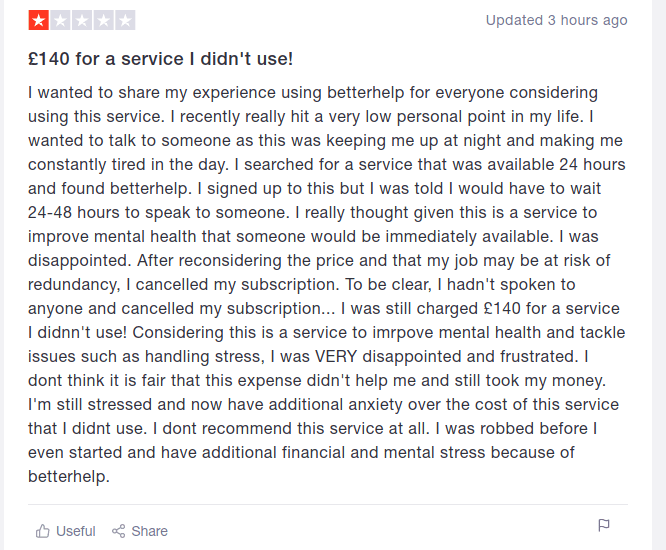Click the red filled first star
Screen dimensions: 666x550
[x=38, y=20]
